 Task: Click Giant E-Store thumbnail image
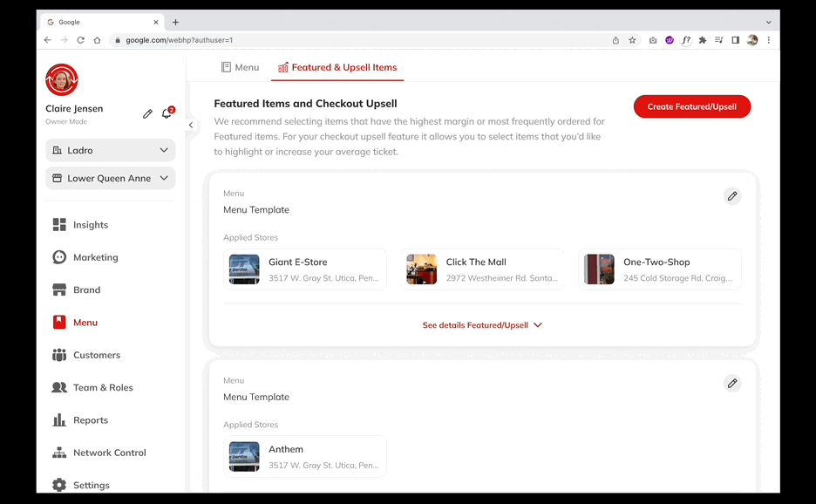pos(244,269)
